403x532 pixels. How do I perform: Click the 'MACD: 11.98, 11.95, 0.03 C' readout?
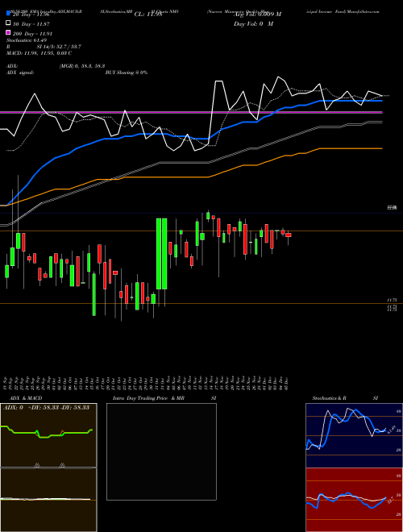coord(39,53)
